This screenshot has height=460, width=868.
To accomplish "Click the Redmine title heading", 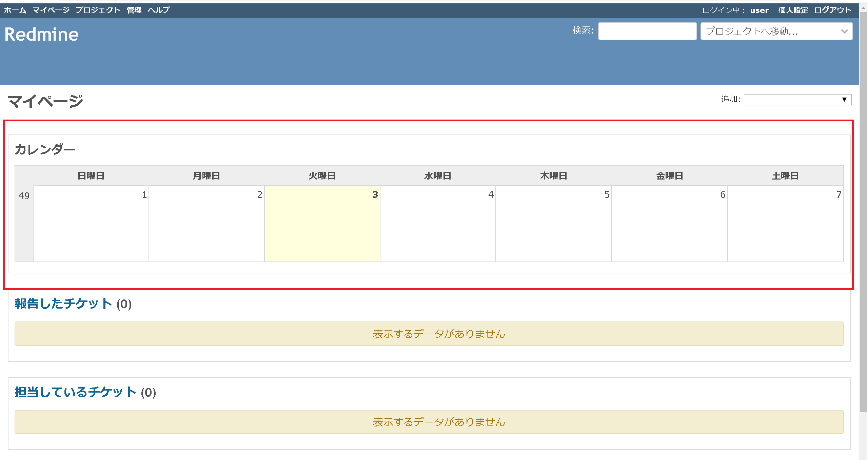I will [x=41, y=34].
